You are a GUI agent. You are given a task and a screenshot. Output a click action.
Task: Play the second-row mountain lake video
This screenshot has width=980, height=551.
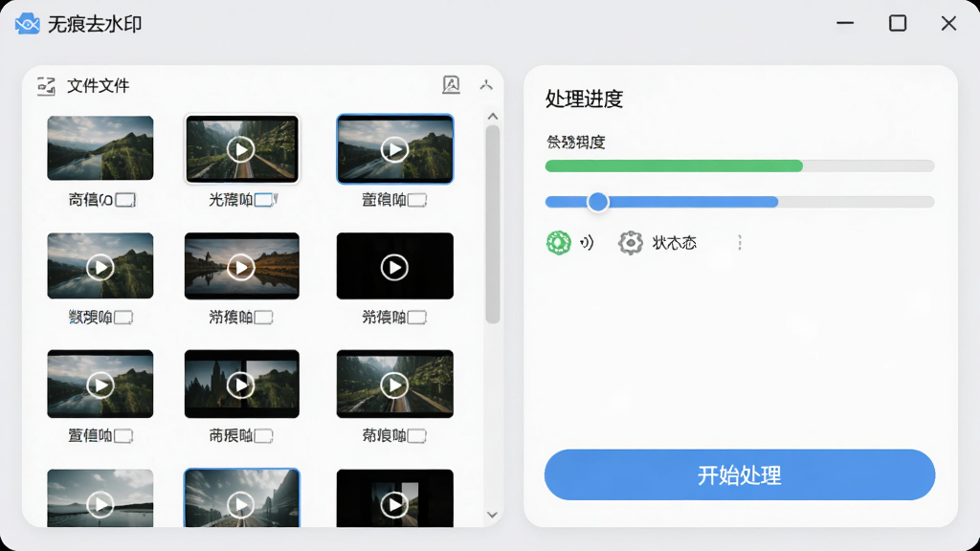click(x=100, y=267)
